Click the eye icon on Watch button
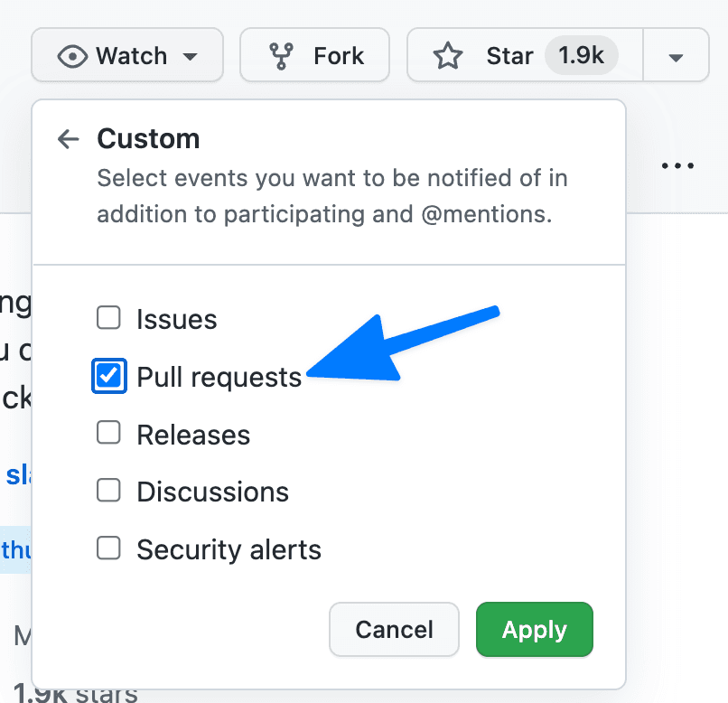The height and width of the screenshot is (703, 728). [x=72, y=56]
